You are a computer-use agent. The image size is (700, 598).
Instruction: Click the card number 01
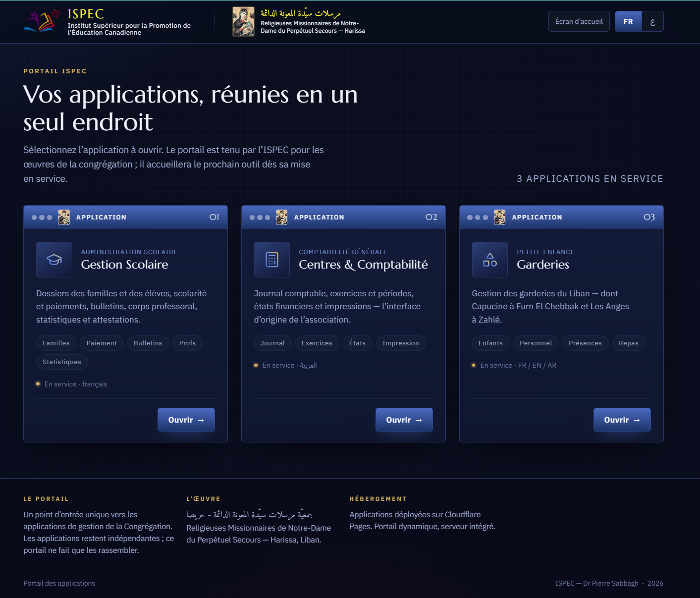(x=215, y=217)
